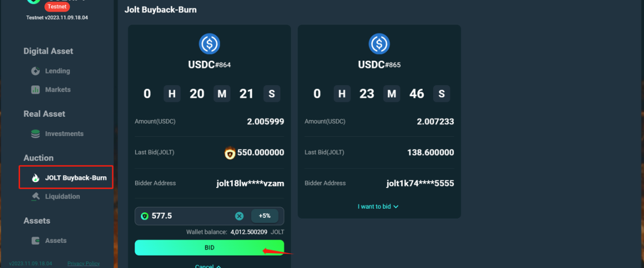Click the red Testnet badge
This screenshot has width=644, height=268.
[x=58, y=7]
